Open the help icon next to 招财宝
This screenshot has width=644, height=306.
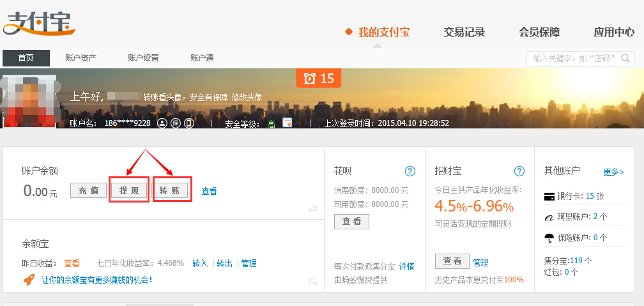tap(519, 171)
